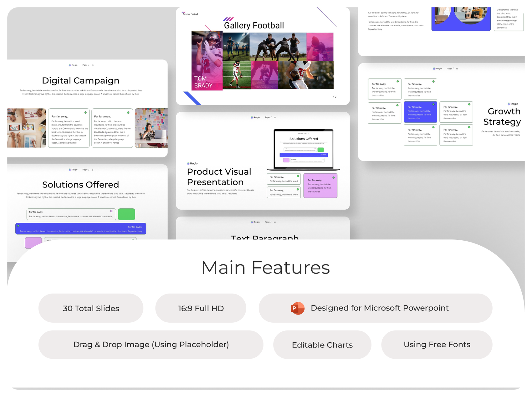Click the sticky-notes woman photo in Digital Campaign
This screenshot has height=399, width=532.
click(x=151, y=128)
